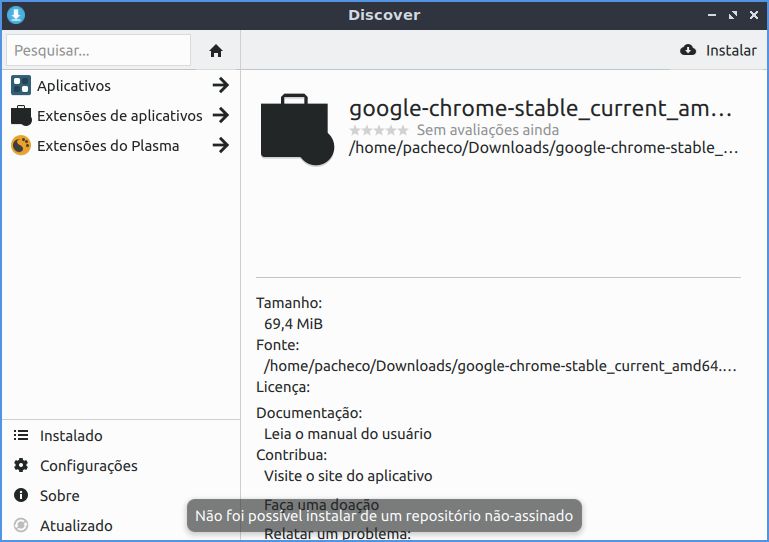Expand Extensões do Plasma arrow
This screenshot has width=769, height=542.
click(221, 145)
